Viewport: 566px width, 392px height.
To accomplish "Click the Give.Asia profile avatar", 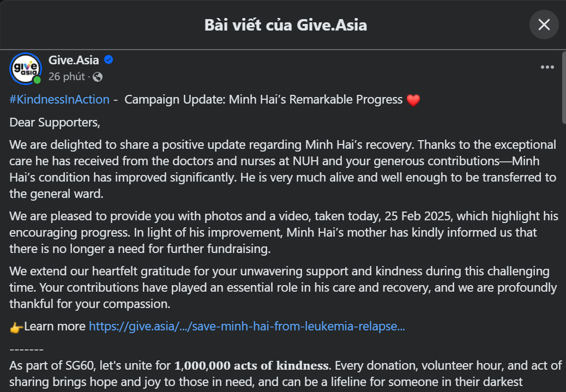I will pyautogui.click(x=25, y=68).
